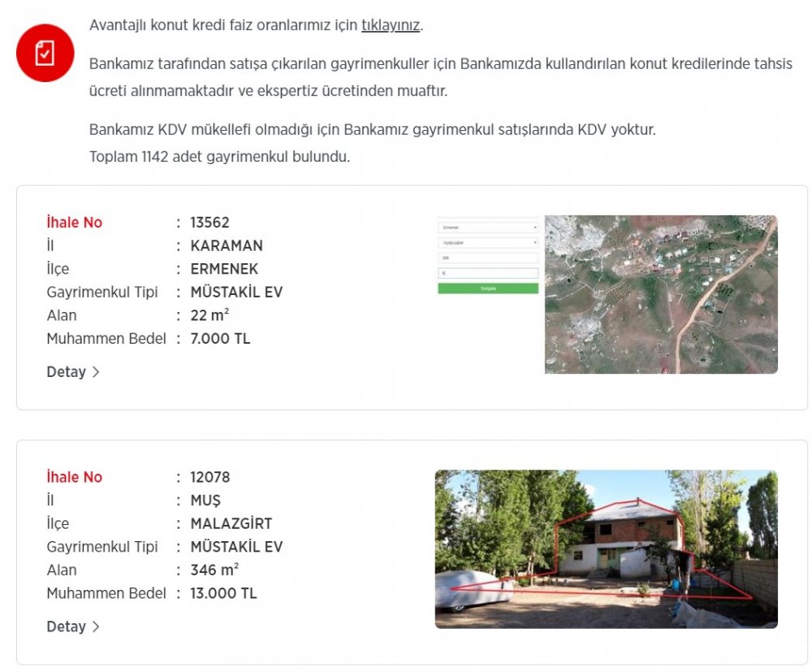Click the input field containing 399
812x672 pixels.
coord(487,258)
